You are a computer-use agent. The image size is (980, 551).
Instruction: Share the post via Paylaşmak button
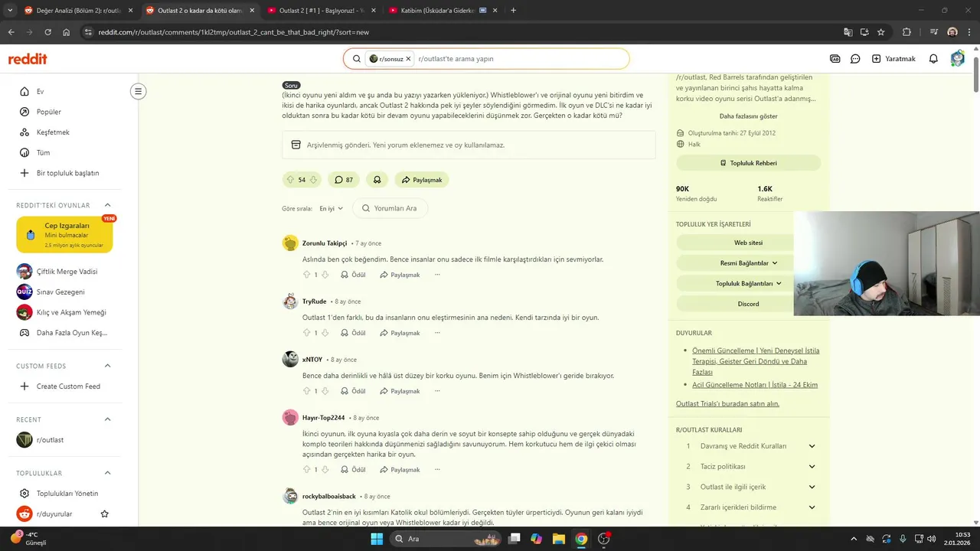coord(422,180)
